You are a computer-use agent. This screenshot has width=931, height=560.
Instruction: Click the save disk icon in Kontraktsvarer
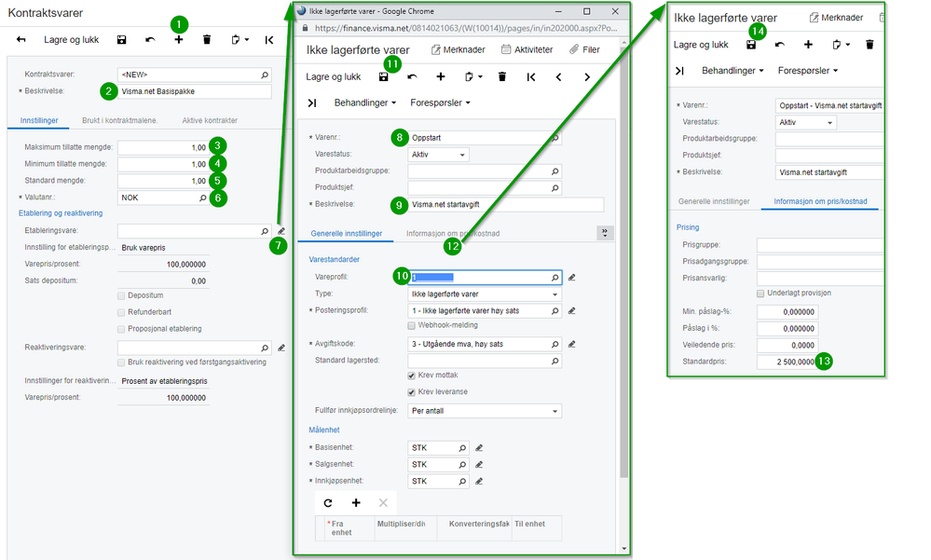pyautogui.click(x=122, y=40)
